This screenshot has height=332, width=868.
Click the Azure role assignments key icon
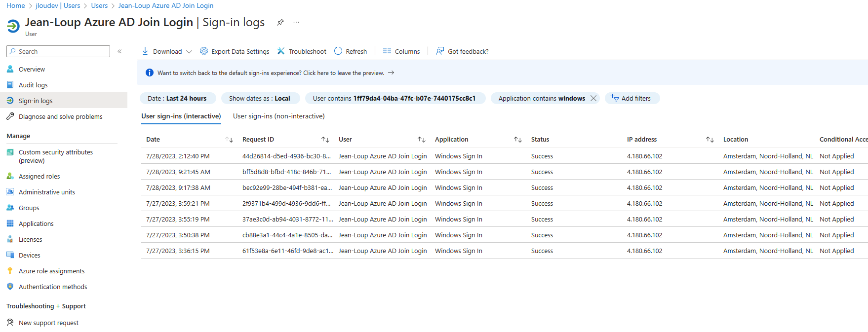pos(10,271)
